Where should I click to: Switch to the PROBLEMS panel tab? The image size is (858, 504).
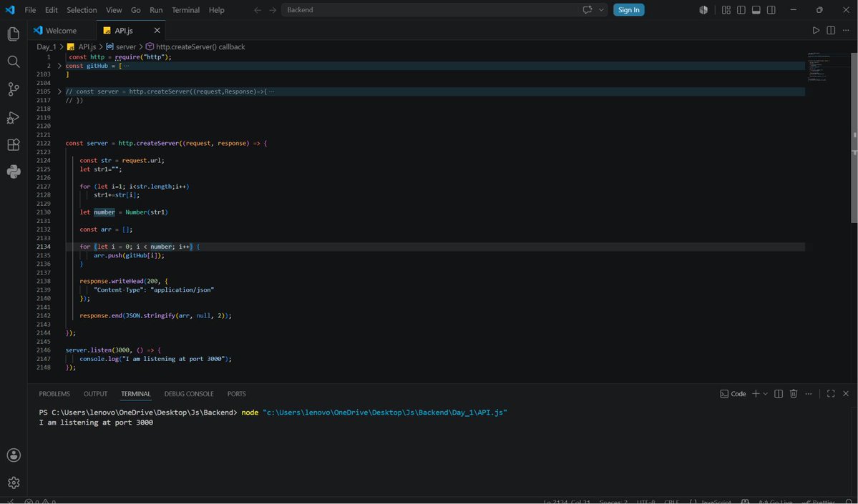click(x=54, y=394)
